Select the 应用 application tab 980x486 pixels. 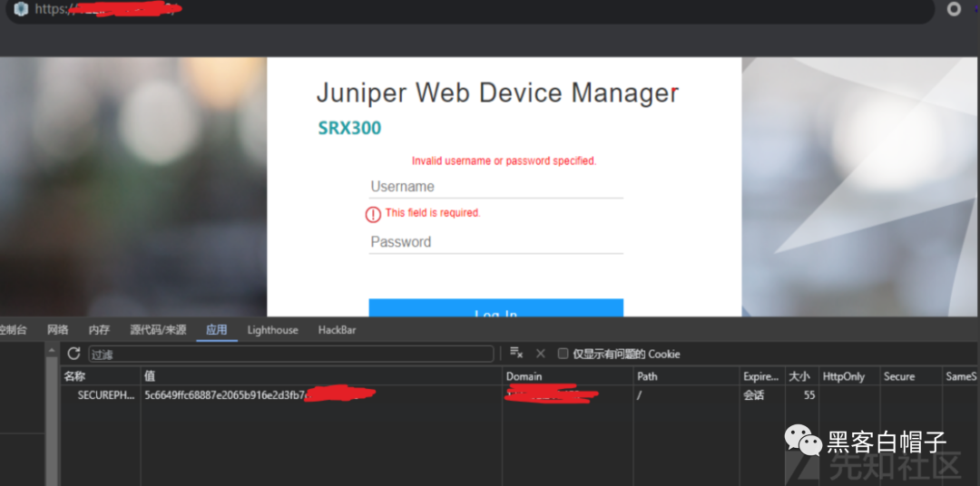tap(216, 330)
